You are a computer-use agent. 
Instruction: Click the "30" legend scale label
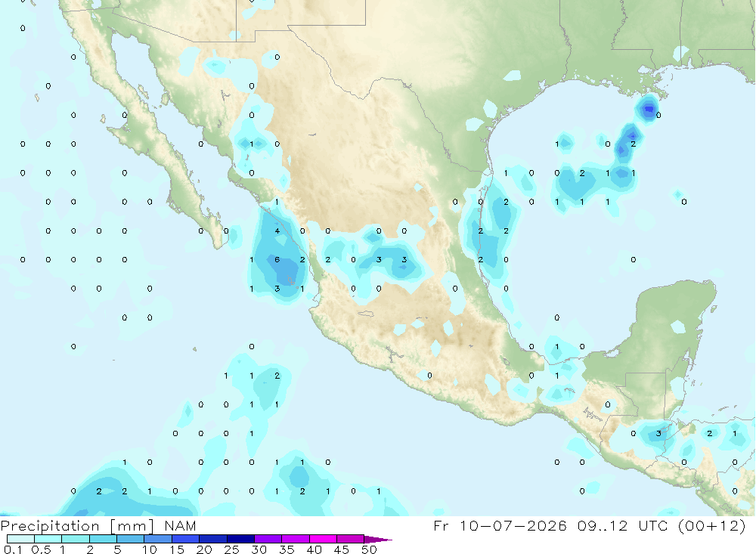pyautogui.click(x=259, y=549)
